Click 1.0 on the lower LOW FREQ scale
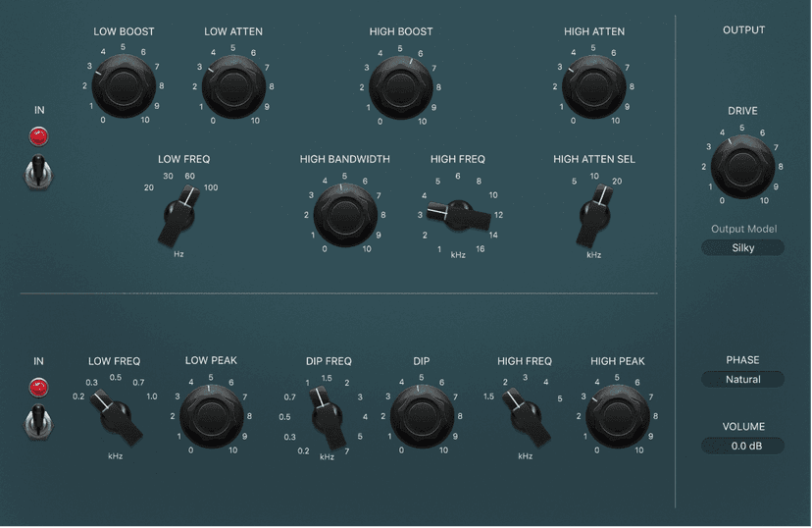The image size is (812, 528). coord(152,396)
